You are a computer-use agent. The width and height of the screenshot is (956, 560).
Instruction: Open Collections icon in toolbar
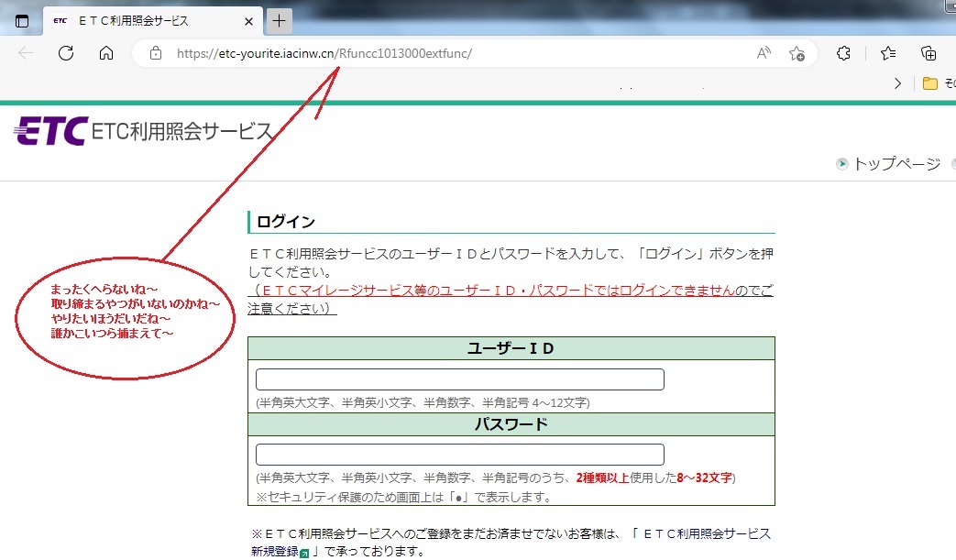click(928, 53)
